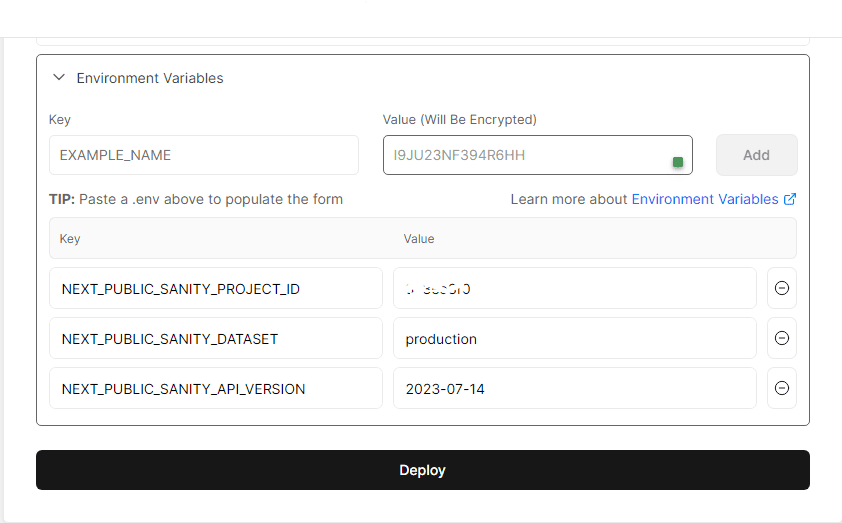Collapse the Environment Variables section chevron
The height and width of the screenshot is (523, 842).
pyautogui.click(x=59, y=78)
